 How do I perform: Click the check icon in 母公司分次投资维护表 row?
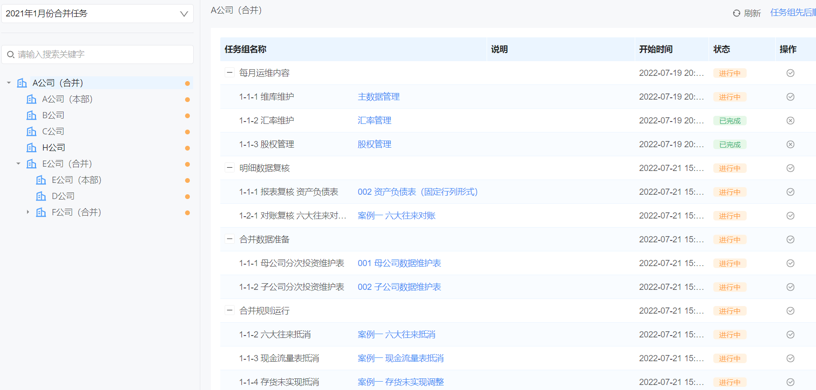790,263
